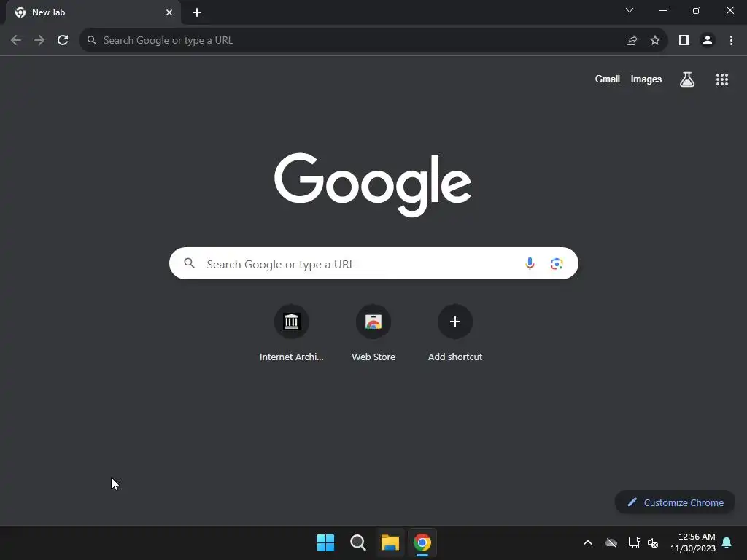
Task: Click Customize Chrome button
Action: pyautogui.click(x=675, y=502)
